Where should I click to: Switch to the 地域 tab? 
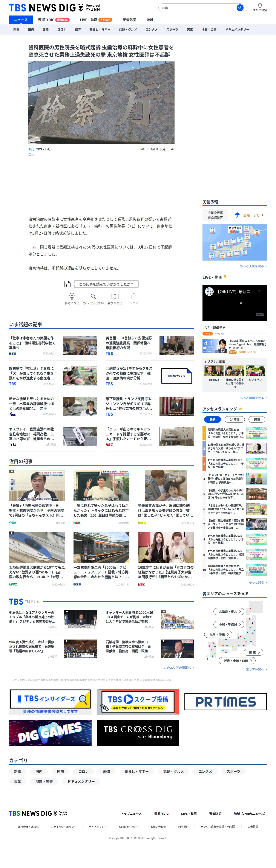[150, 20]
